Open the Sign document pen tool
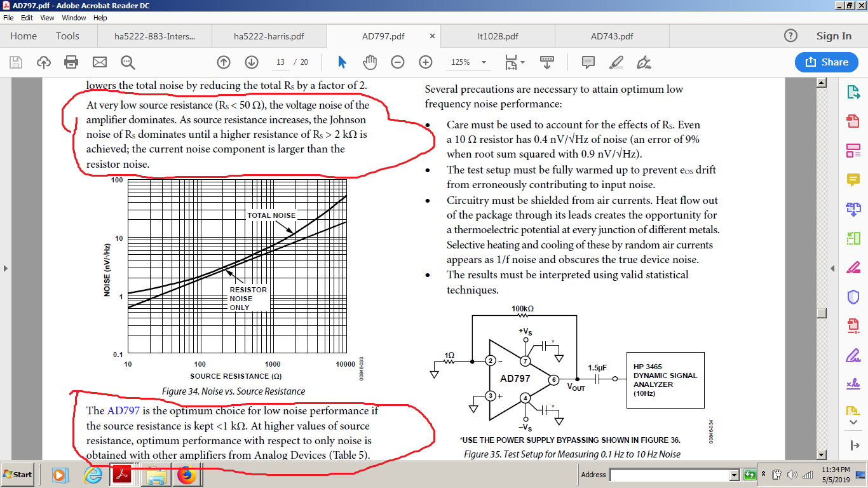Image resolution: width=868 pixels, height=488 pixels. [644, 62]
